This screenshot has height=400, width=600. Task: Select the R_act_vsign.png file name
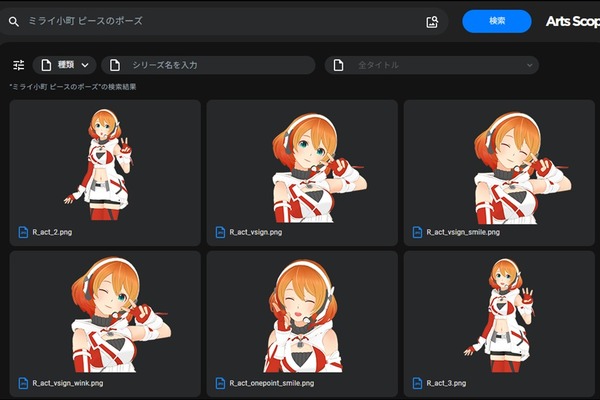[x=256, y=232]
